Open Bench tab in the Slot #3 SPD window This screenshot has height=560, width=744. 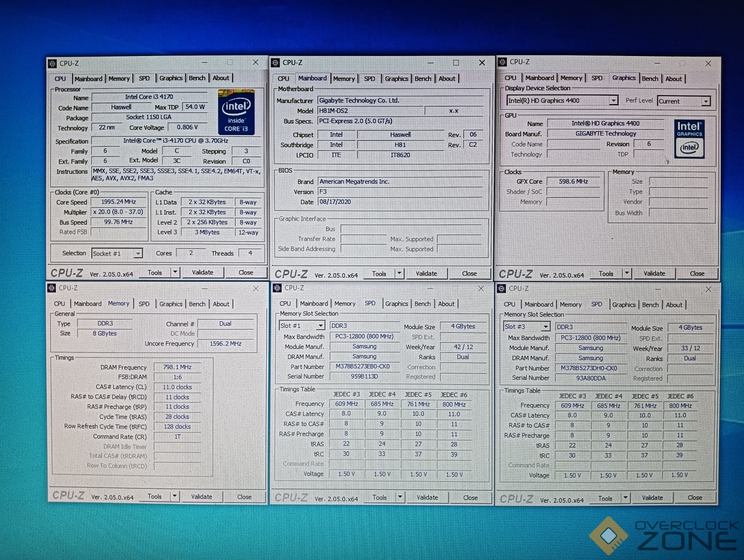pos(650,305)
